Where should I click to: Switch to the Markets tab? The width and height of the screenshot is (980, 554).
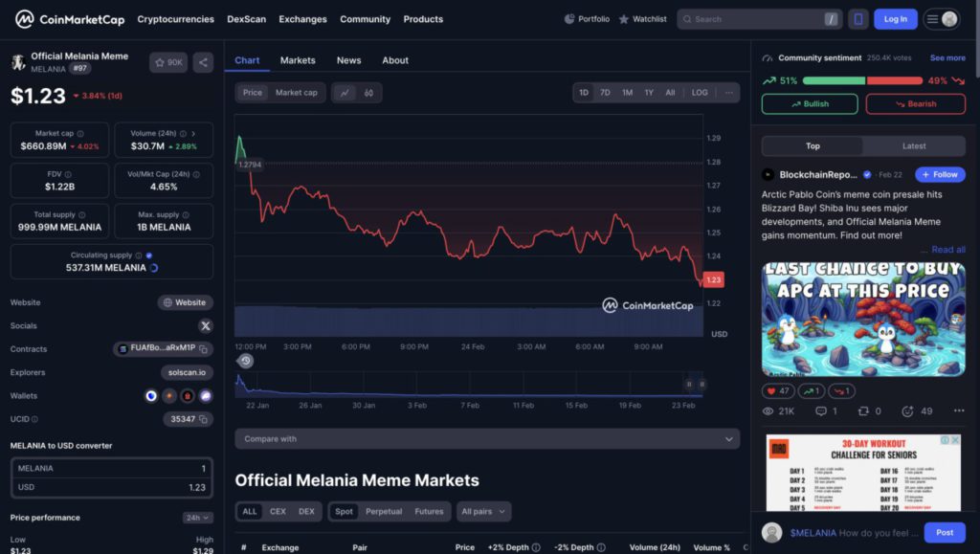298,60
